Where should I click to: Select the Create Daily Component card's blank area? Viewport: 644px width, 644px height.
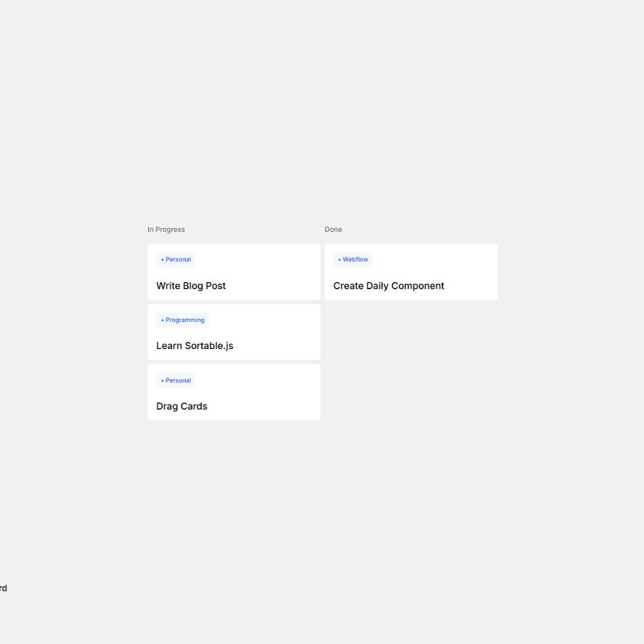pyautogui.click(x=444, y=264)
